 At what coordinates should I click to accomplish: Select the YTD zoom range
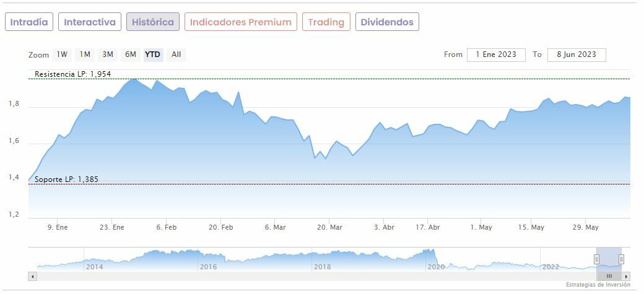pyautogui.click(x=152, y=54)
